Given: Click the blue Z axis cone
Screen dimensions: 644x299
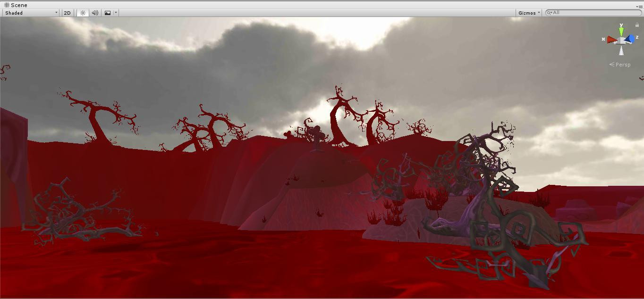Looking at the screenshot, I should coord(630,39).
